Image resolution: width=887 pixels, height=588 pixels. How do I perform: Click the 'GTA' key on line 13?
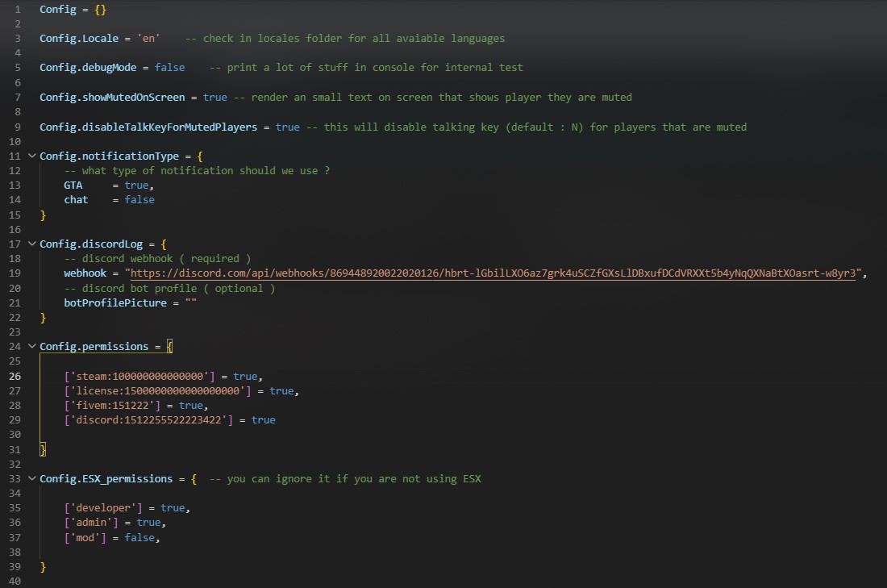tap(73, 186)
